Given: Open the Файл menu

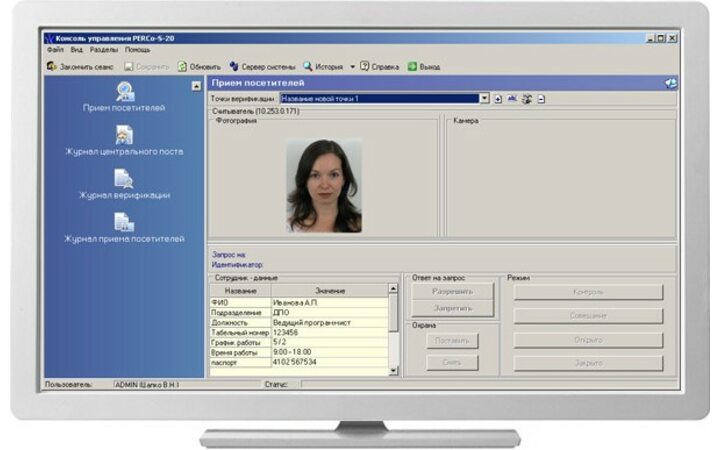Looking at the screenshot, I should [x=54, y=49].
